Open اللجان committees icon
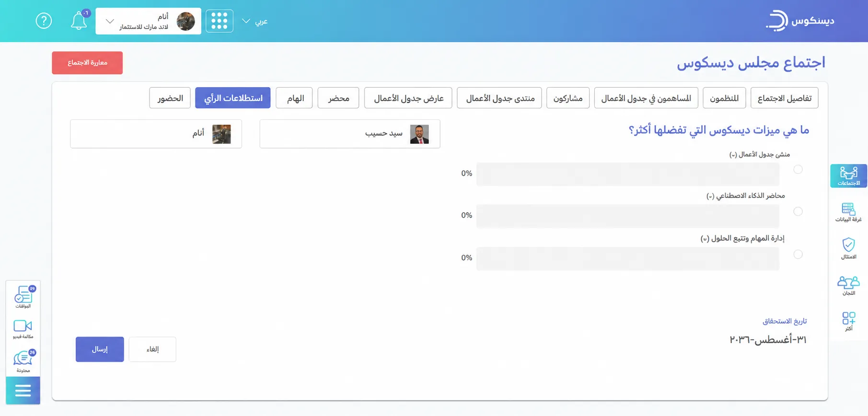This screenshot has height=416, width=868. [x=848, y=286]
